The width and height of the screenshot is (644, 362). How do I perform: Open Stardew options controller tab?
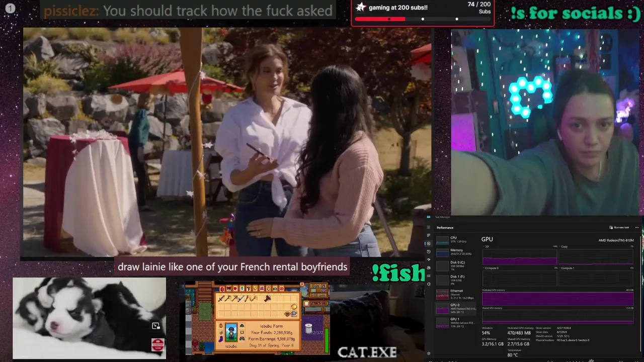click(275, 289)
